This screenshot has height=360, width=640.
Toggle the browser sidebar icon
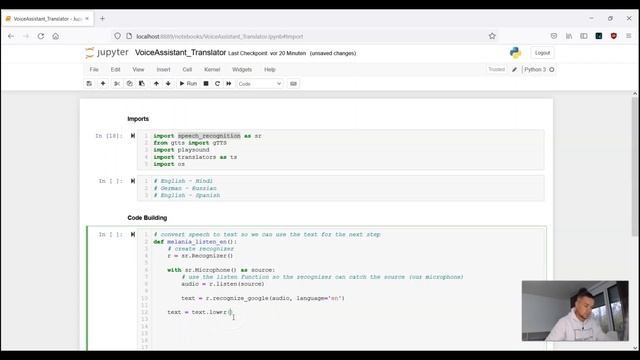coord(584,36)
